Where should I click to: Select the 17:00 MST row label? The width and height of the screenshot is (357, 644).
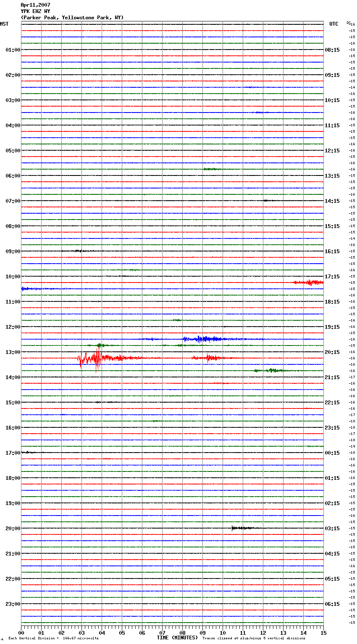[13, 453]
